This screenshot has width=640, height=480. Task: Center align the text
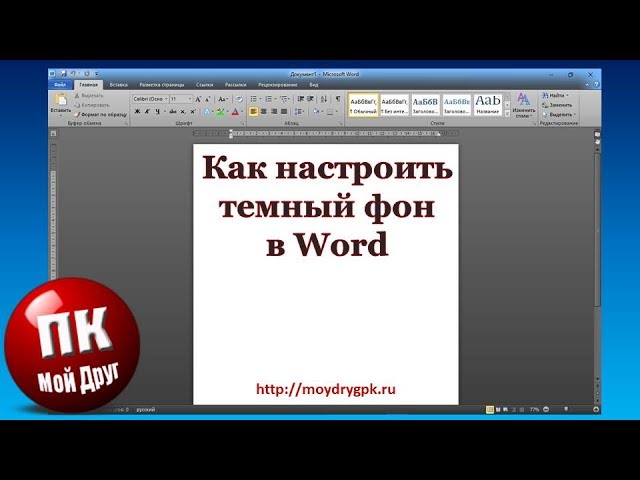click(x=264, y=111)
